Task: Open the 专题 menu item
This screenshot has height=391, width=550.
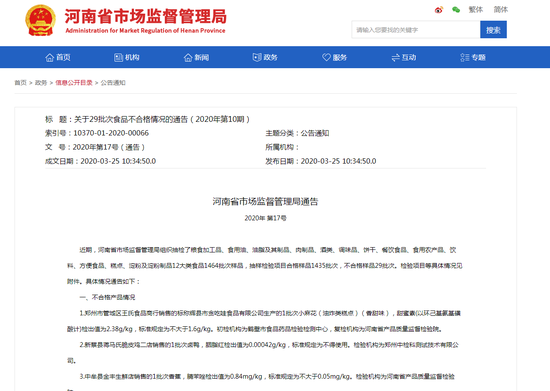Action: (478, 58)
